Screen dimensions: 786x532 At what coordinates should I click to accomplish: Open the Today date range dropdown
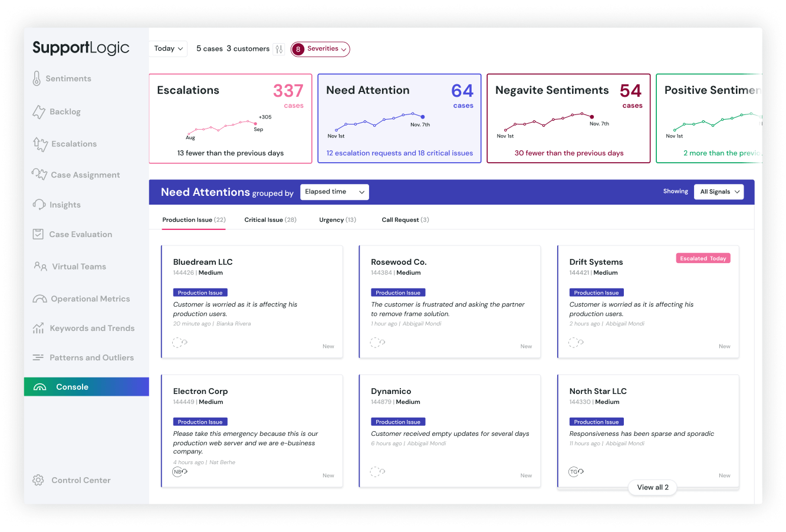tap(169, 48)
